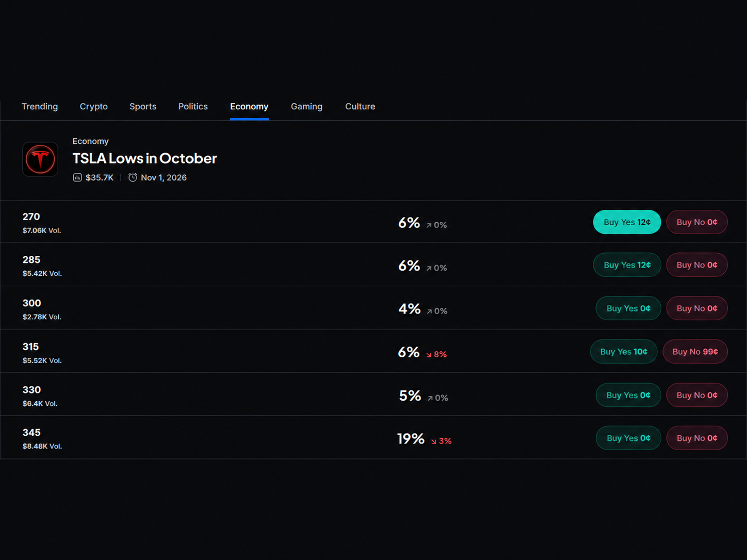Buy No 99¢ on the 315 row

pyautogui.click(x=695, y=351)
